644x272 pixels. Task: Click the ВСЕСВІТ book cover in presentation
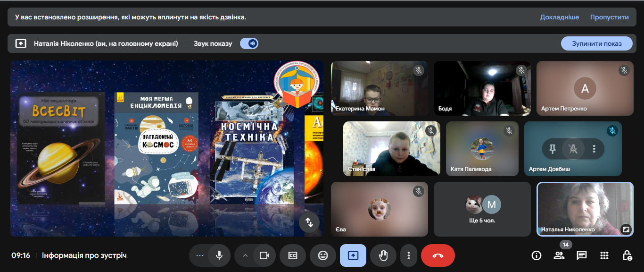click(61, 148)
